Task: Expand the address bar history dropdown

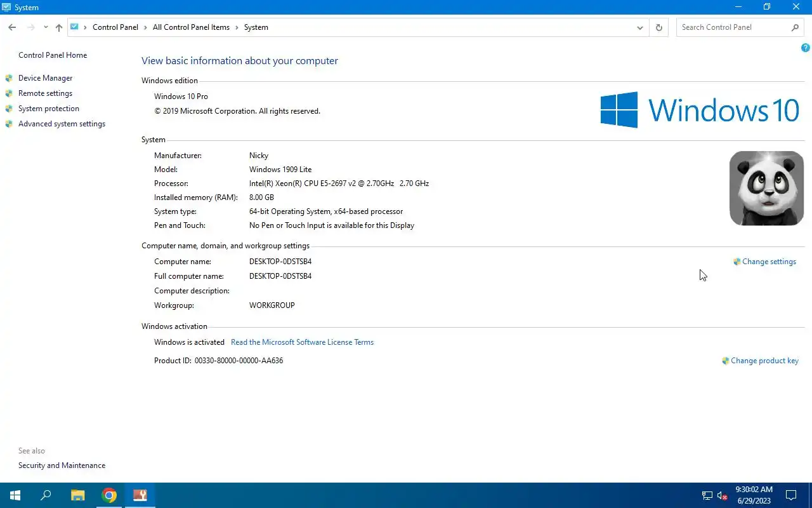Action: click(640, 27)
